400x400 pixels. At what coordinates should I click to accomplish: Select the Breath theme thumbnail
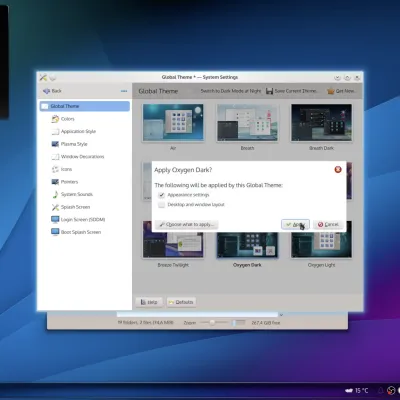tap(247, 123)
